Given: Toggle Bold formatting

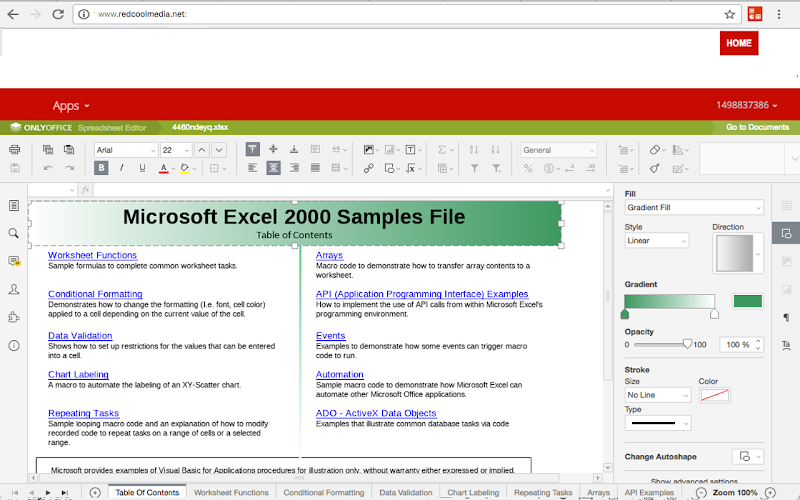Looking at the screenshot, I should click(101, 168).
